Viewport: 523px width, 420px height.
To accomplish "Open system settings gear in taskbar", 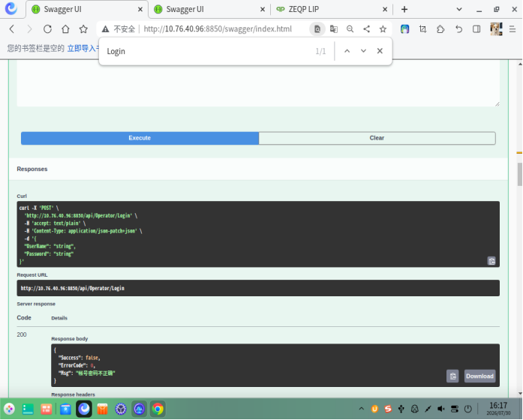I will pos(121,409).
